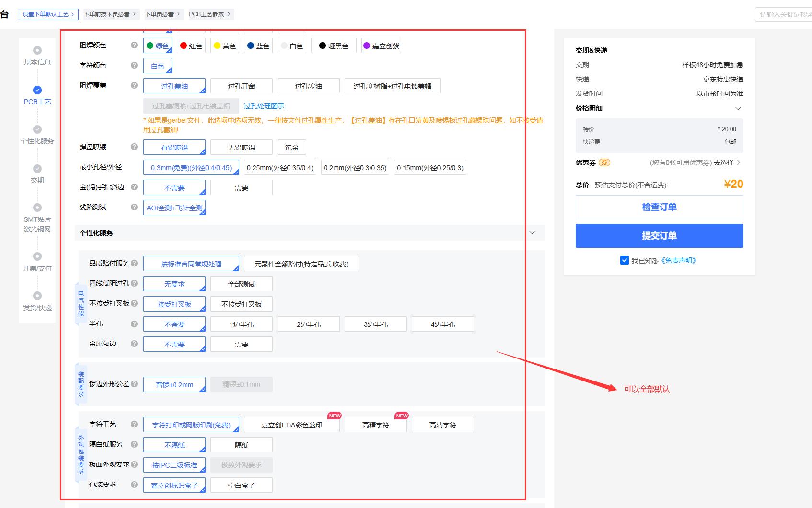Go to PCB工艺 step in sidebar
The image size is (812, 508).
pyautogui.click(x=37, y=102)
